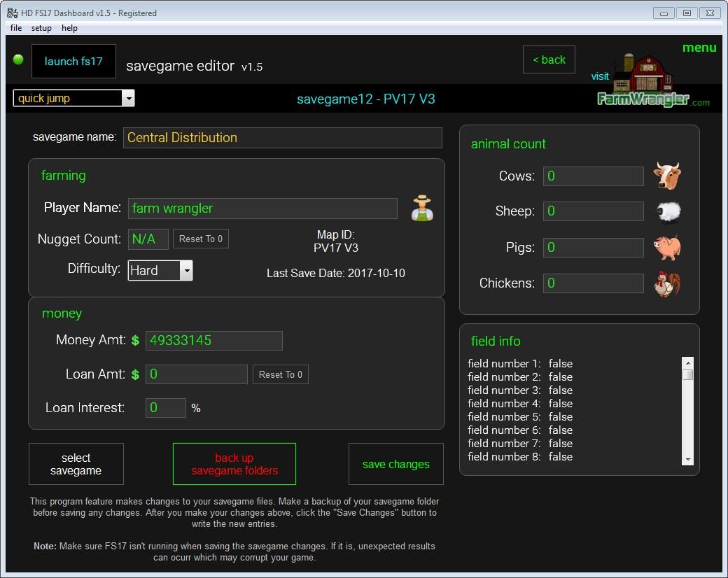Image resolution: width=728 pixels, height=578 pixels.
Task: Click the green status indicator light
Action: [18, 60]
